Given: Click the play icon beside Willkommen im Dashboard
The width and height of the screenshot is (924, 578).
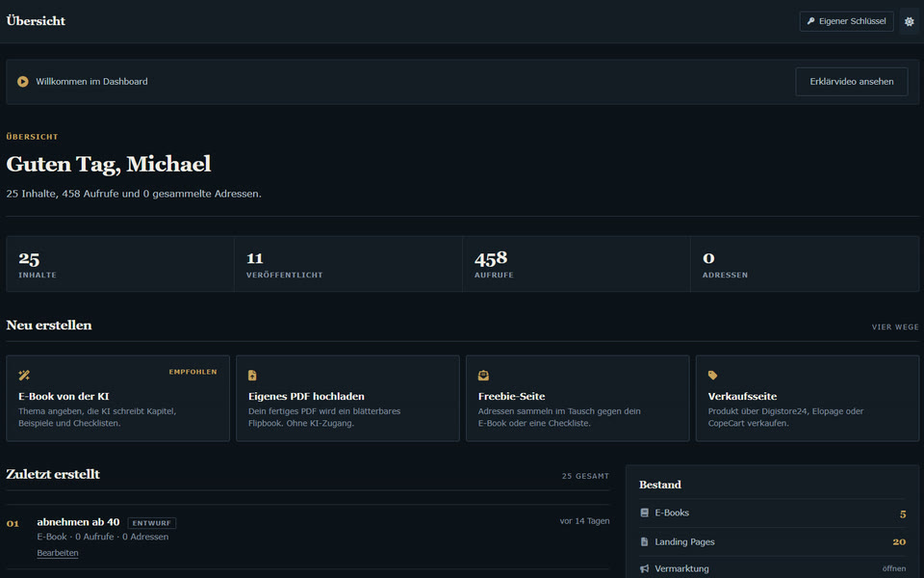Looking at the screenshot, I should (x=22, y=81).
